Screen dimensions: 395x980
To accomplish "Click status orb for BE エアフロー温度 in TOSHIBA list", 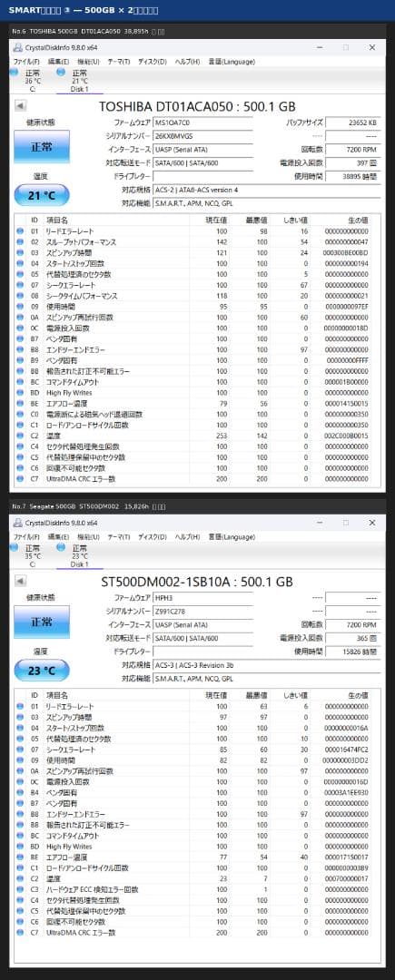I will [20, 404].
